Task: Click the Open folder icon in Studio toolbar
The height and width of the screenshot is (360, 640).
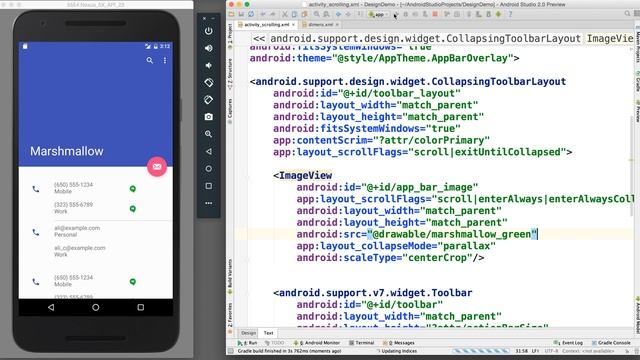Action: tap(231, 14)
